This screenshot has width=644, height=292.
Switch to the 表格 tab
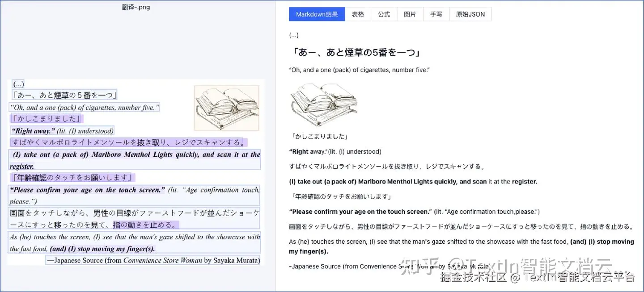[358, 14]
